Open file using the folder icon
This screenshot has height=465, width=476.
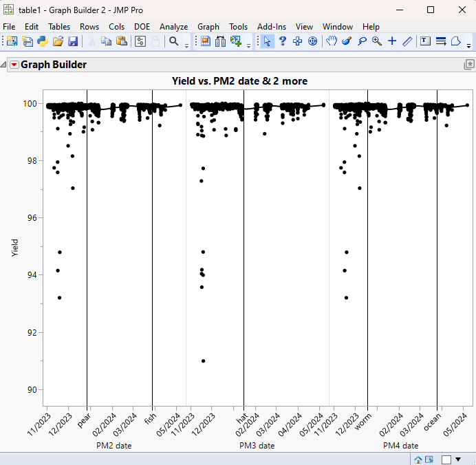coord(58,41)
